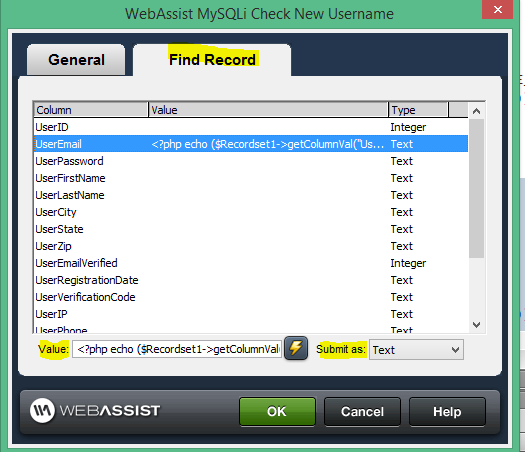The height and width of the screenshot is (452, 525).
Task: Select the UserVerificationCode row
Action: 251,297
